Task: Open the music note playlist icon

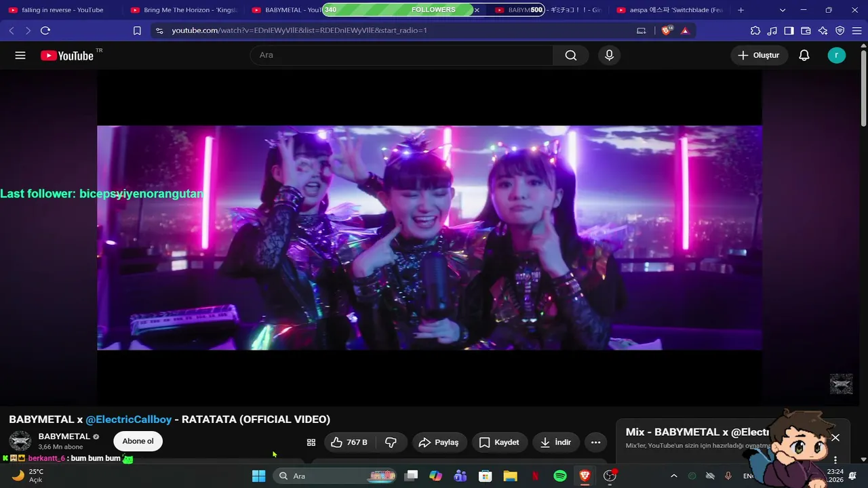Action: pos(772,30)
